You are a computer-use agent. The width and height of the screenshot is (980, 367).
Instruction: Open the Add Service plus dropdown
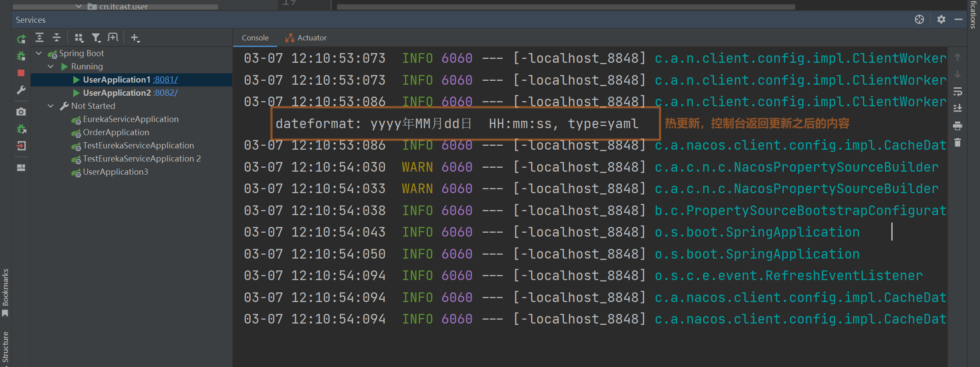[135, 38]
